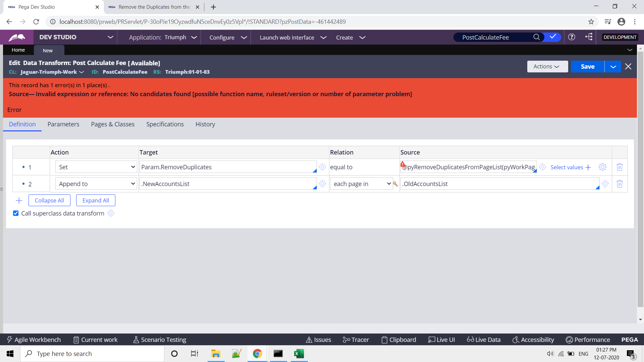Switch to the Parameters tab
644x362 pixels.
[63, 124]
